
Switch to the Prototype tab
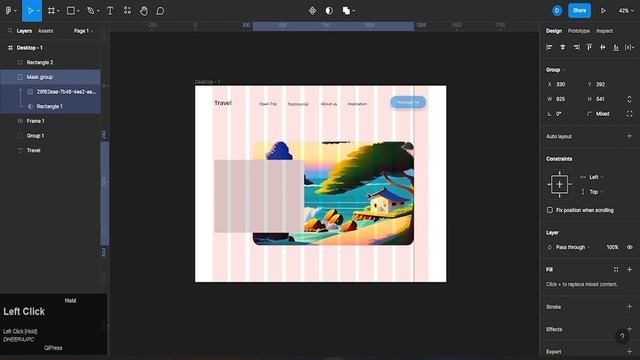(x=578, y=31)
